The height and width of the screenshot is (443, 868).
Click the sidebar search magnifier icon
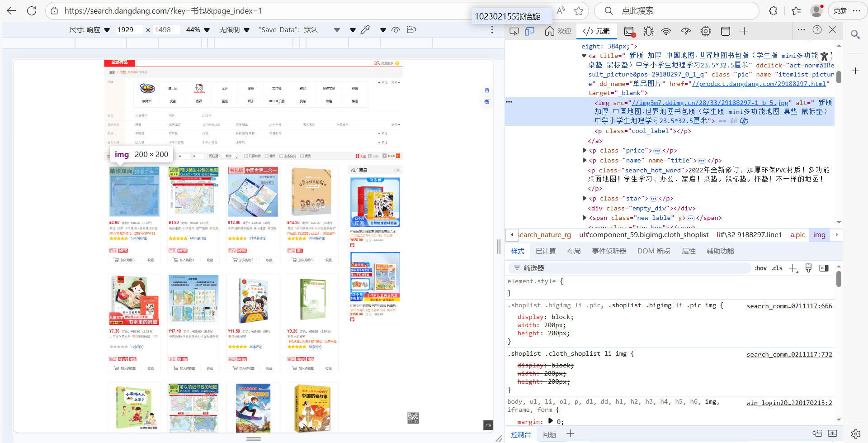point(855,34)
